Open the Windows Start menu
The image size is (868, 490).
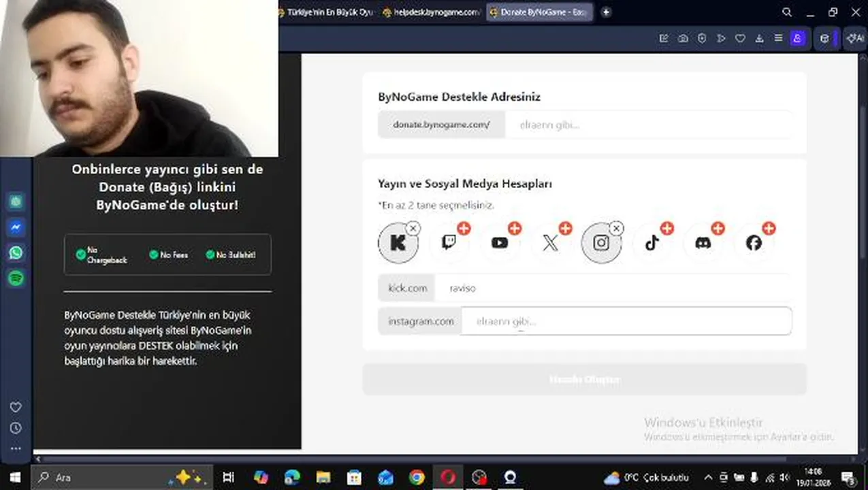[x=15, y=478]
